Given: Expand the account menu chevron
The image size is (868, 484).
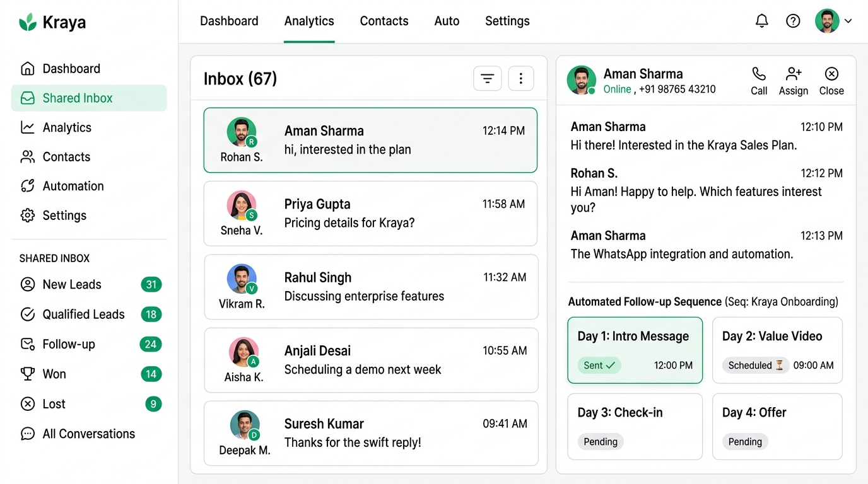Looking at the screenshot, I should (848, 21).
